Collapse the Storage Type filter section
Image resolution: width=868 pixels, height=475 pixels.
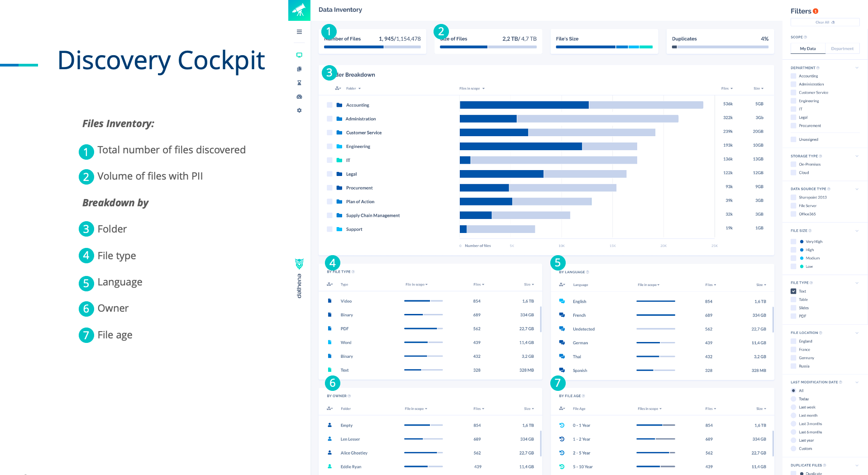[857, 156]
